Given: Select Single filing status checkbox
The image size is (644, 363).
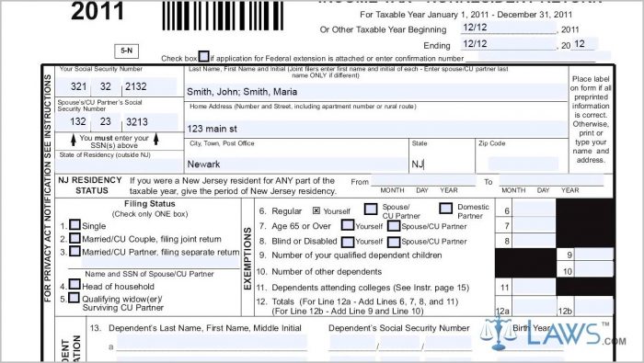Looking at the screenshot, I should (x=75, y=224).
